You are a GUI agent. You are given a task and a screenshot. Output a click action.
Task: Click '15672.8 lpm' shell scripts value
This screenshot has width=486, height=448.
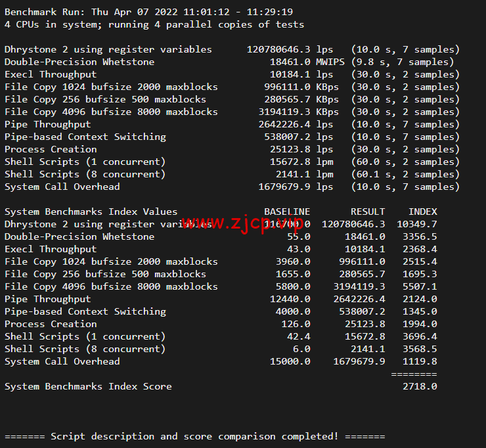pyautogui.click(x=301, y=162)
